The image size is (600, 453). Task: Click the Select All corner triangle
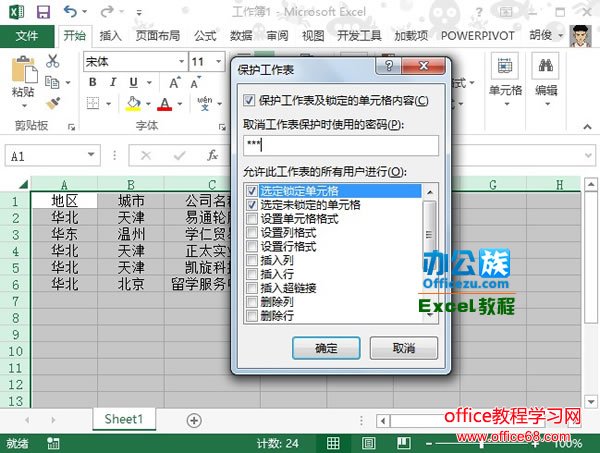click(x=23, y=184)
